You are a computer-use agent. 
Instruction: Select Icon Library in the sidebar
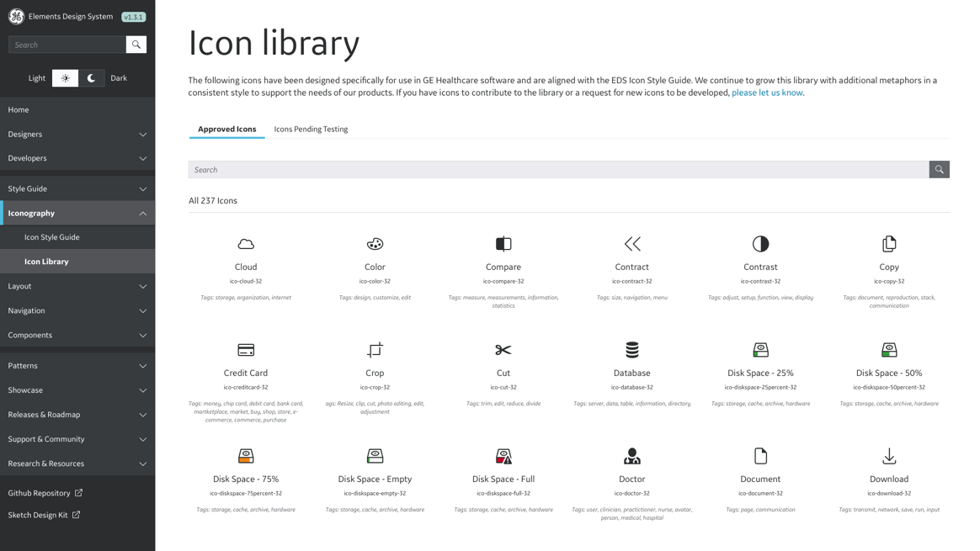tap(77, 262)
